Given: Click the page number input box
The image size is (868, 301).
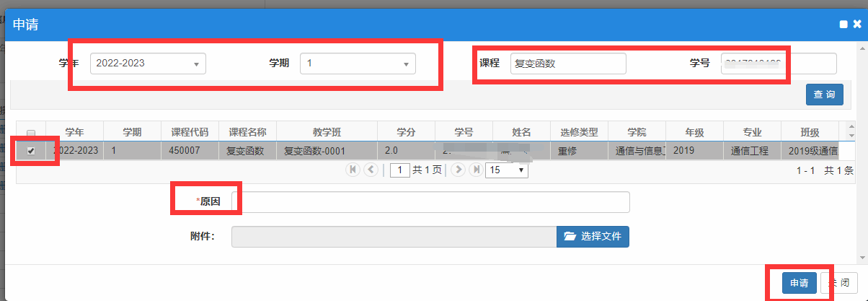Looking at the screenshot, I should (399, 170).
